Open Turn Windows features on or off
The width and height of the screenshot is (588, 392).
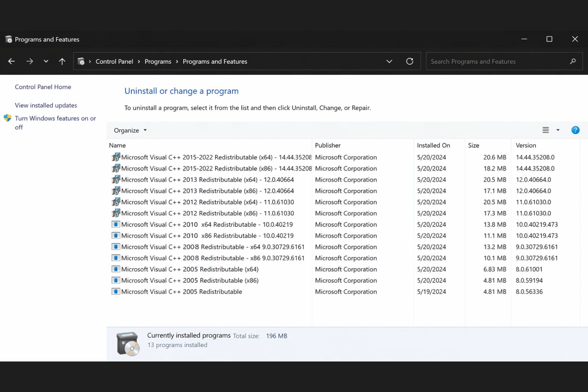tap(55, 122)
